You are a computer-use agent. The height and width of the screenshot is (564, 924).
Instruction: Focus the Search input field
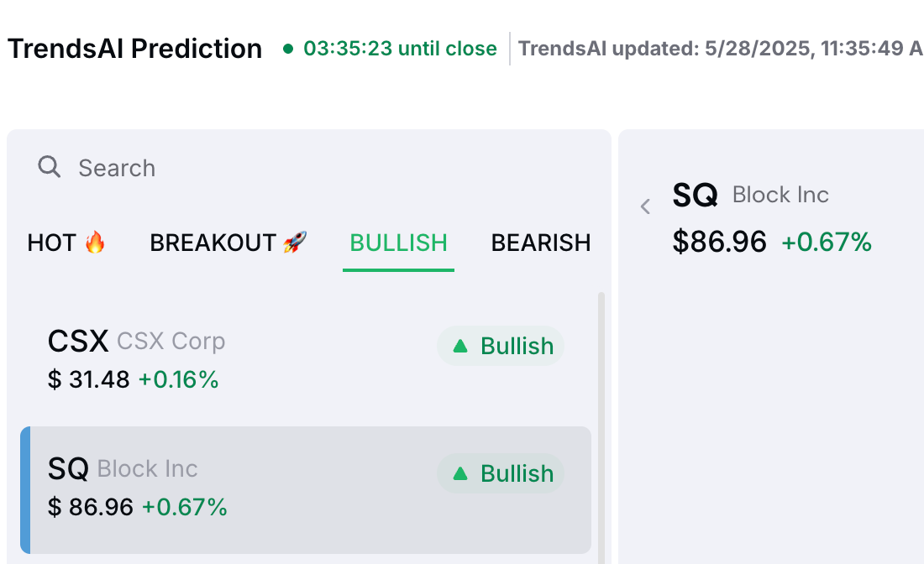pos(309,168)
